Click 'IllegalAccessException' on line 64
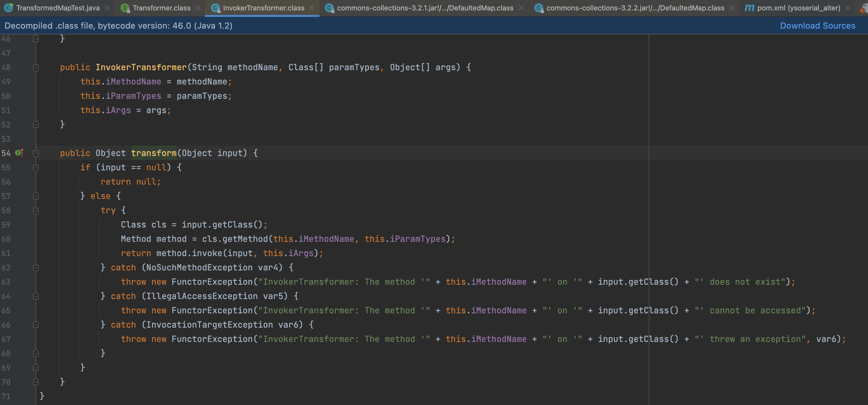 201,296
